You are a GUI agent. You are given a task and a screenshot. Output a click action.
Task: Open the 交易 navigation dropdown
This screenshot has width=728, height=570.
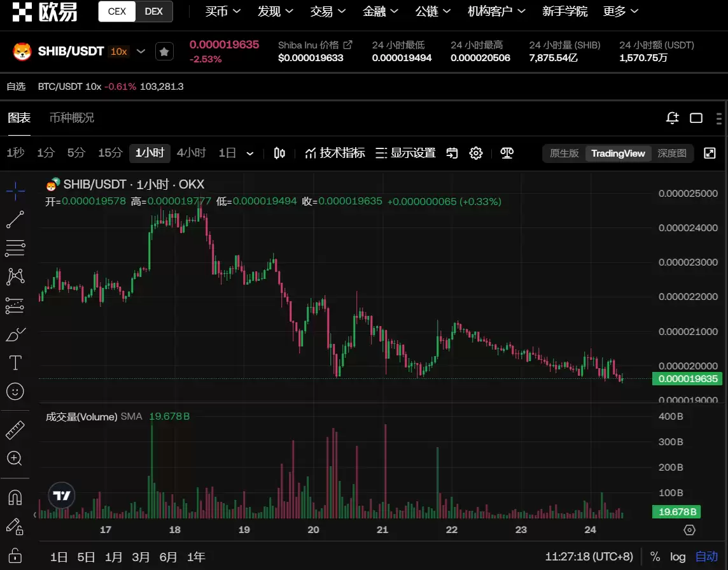pyautogui.click(x=328, y=11)
